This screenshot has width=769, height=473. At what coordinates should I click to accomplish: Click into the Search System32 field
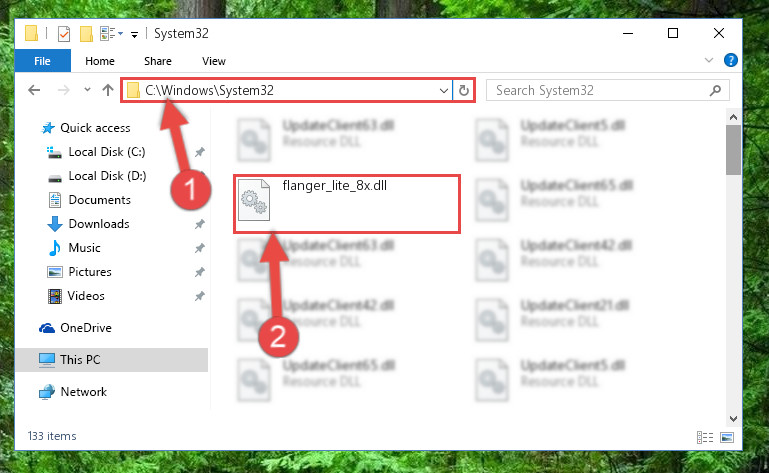click(608, 90)
